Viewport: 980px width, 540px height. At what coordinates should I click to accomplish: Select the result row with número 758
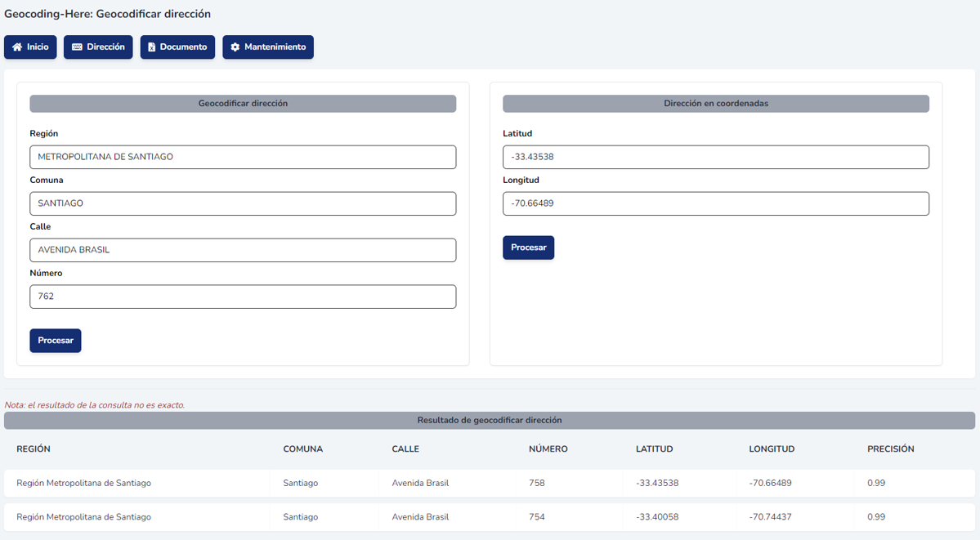tap(489, 483)
